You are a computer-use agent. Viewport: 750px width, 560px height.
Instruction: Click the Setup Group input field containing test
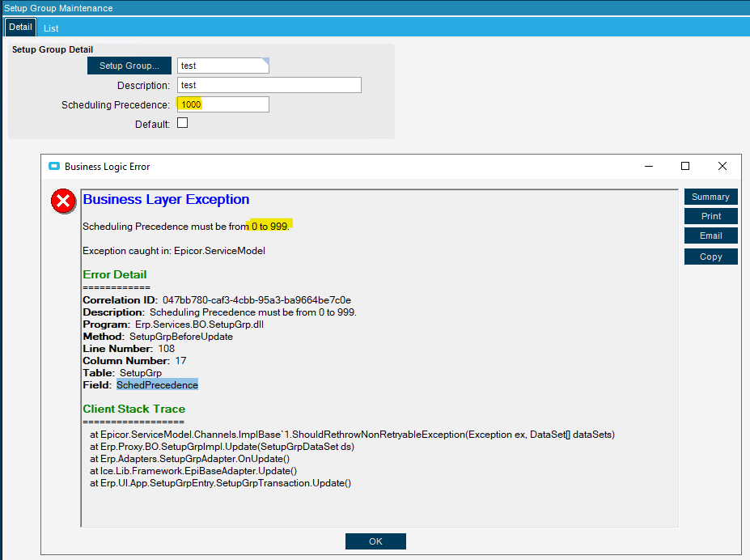pos(222,66)
